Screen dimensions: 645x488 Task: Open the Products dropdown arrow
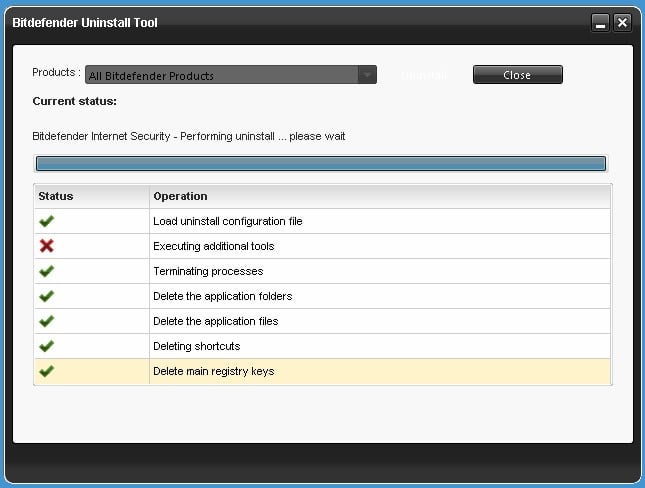367,75
